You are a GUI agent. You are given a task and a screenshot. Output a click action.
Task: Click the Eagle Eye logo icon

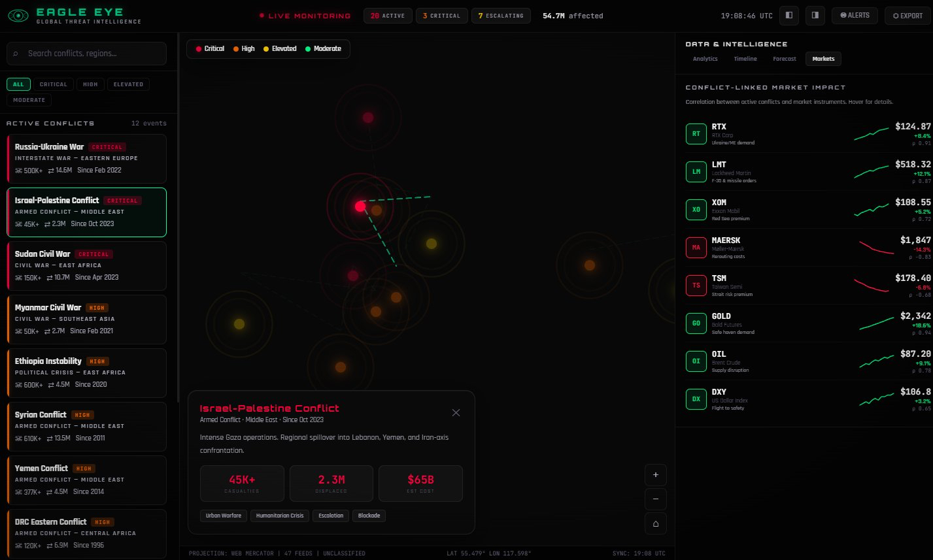click(x=18, y=16)
